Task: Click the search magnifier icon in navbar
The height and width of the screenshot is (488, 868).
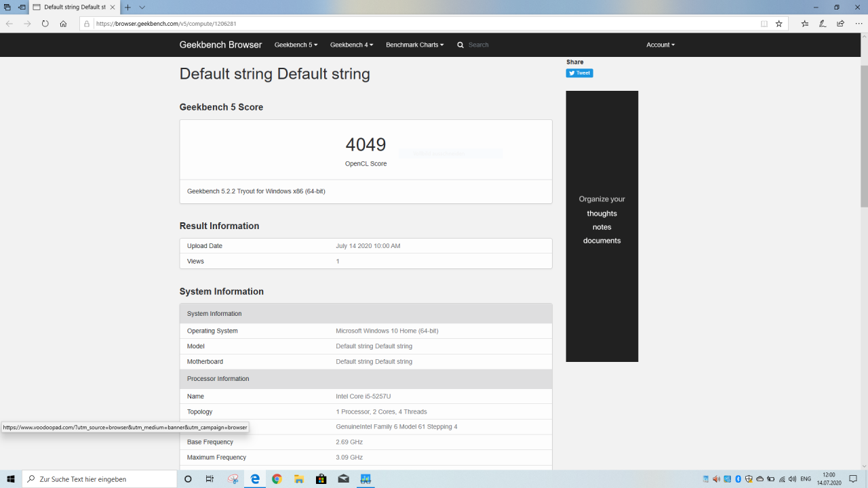Action: 460,45
